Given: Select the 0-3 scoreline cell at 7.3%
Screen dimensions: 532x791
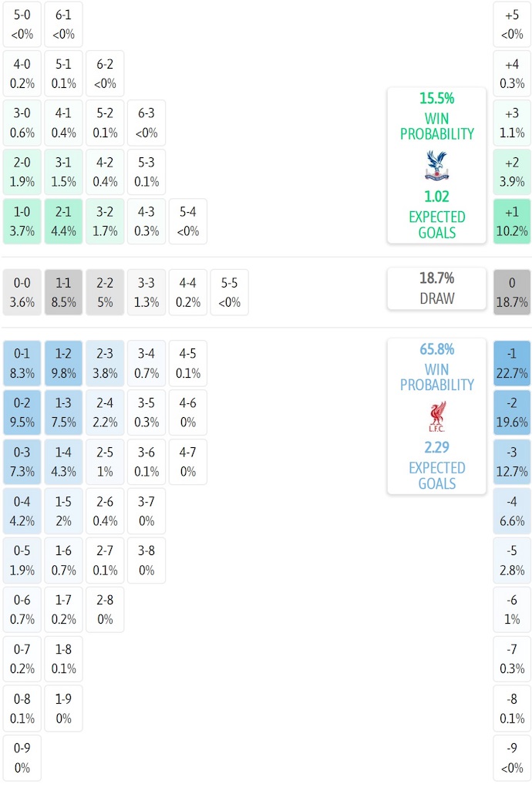Looking at the screenshot, I should (22, 462).
